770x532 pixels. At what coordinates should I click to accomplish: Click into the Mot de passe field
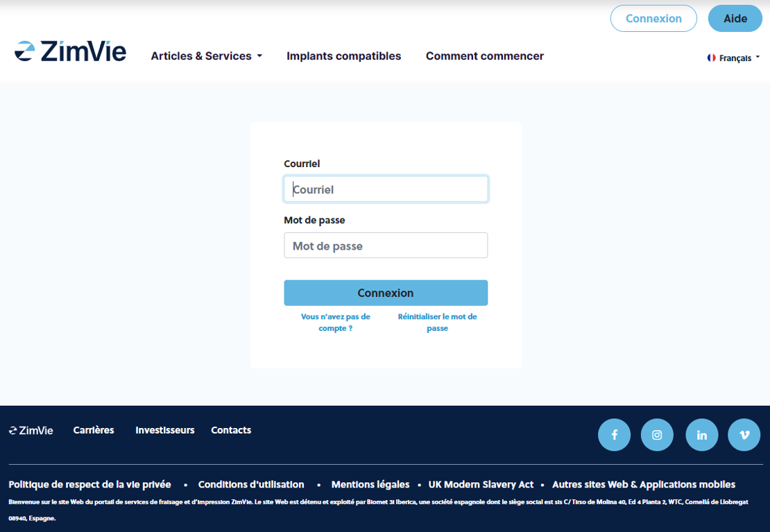[x=386, y=246]
